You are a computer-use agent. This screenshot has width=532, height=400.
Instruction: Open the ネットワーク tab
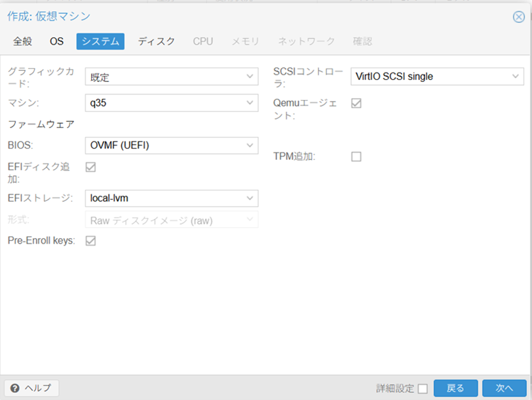tap(307, 41)
